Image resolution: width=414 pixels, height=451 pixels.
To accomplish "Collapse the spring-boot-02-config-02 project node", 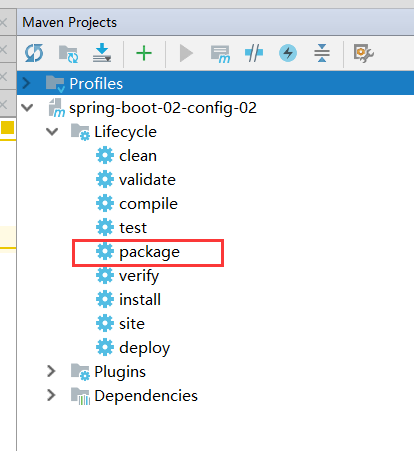I will (27, 108).
